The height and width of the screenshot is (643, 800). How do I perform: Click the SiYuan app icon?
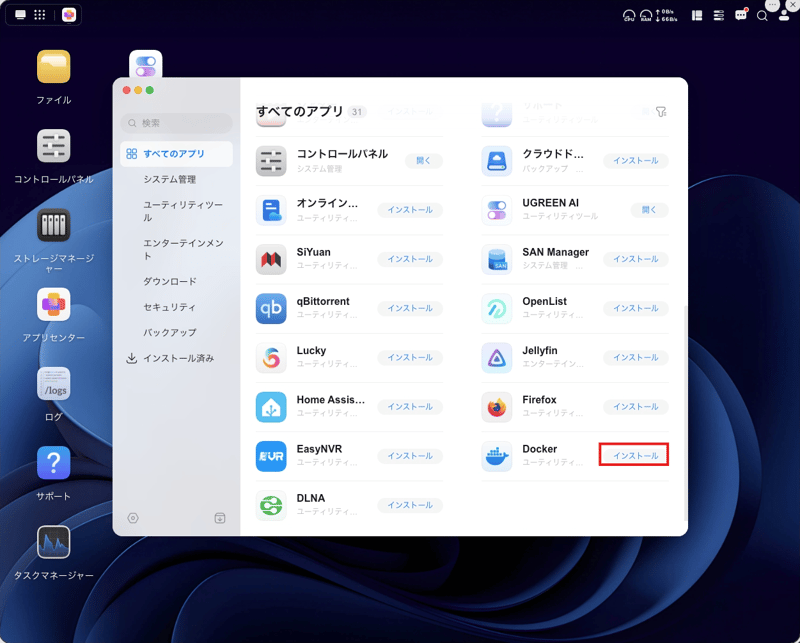271,259
